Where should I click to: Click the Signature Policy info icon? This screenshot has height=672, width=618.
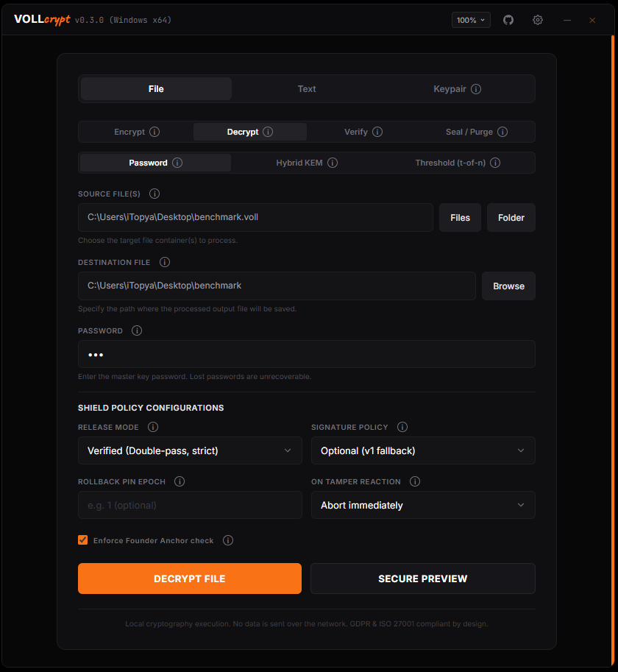402,428
